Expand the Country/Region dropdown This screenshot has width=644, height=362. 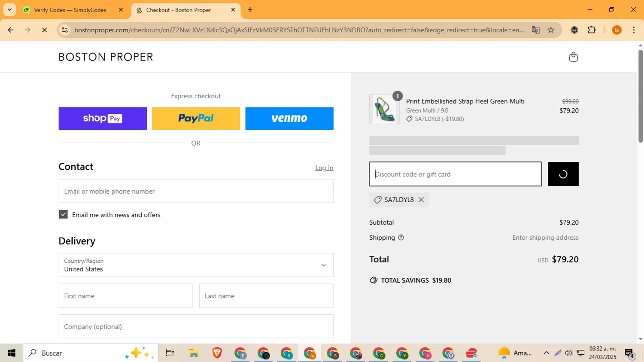(x=196, y=265)
